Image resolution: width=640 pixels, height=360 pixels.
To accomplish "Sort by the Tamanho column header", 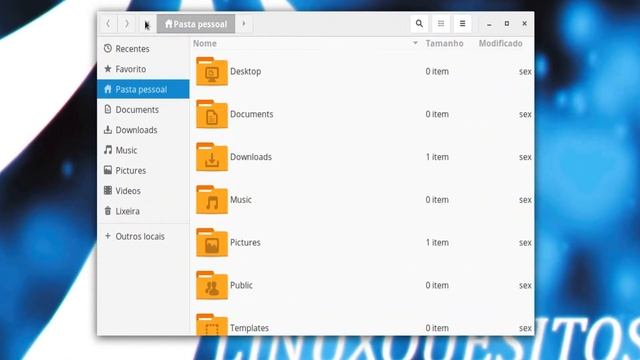I will (444, 43).
